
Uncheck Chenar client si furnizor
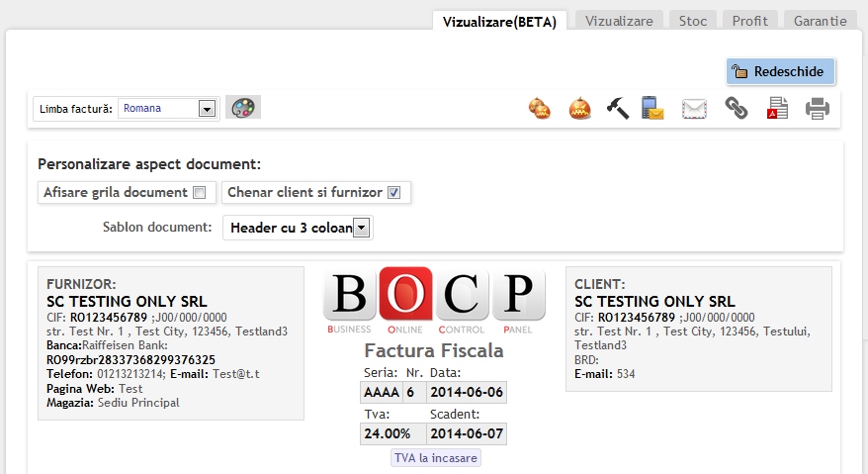click(393, 192)
